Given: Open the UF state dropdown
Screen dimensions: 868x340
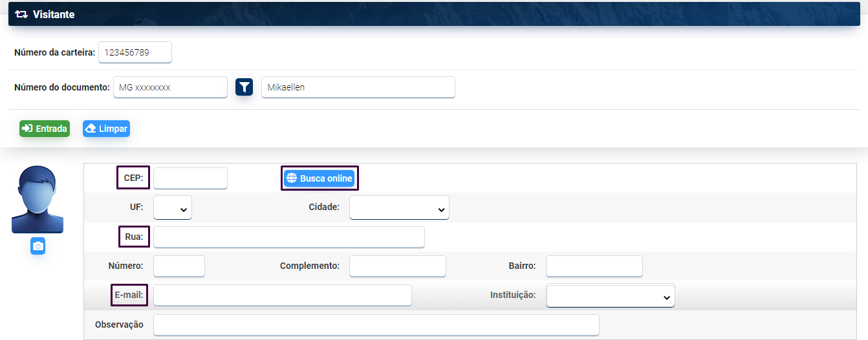Looking at the screenshot, I should [173, 208].
